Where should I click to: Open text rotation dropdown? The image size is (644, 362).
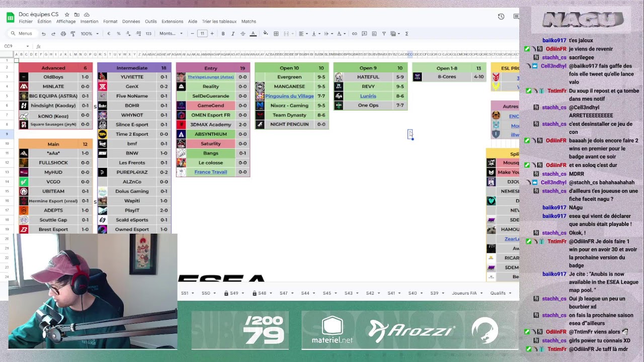click(341, 34)
